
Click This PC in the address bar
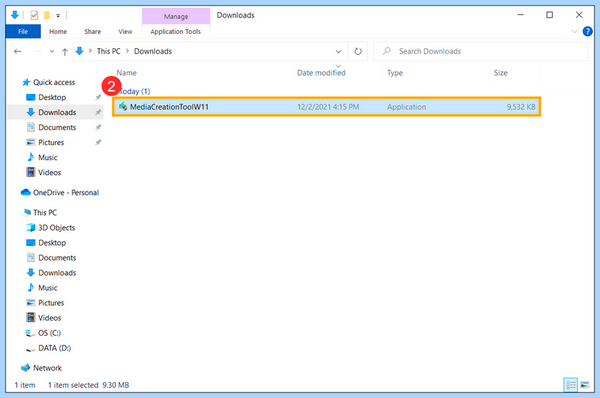click(108, 51)
